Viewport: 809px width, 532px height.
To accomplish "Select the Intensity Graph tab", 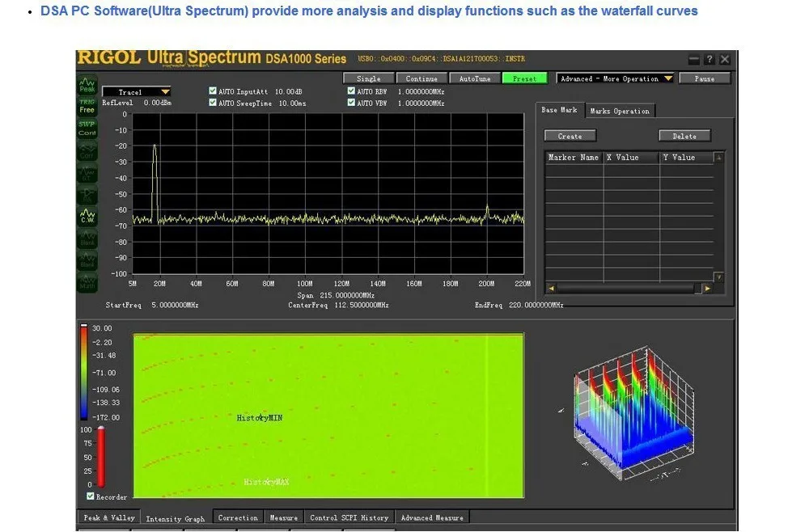I will coord(176,518).
